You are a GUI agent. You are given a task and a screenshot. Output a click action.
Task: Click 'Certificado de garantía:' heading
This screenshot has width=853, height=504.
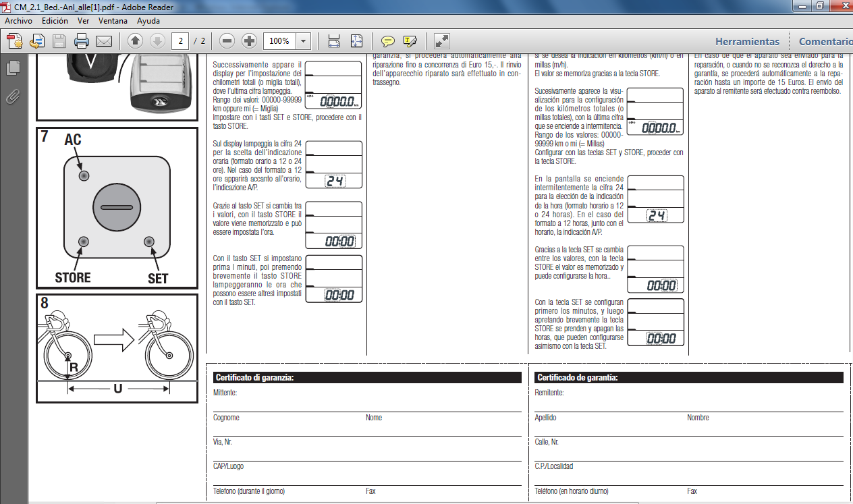click(x=577, y=378)
